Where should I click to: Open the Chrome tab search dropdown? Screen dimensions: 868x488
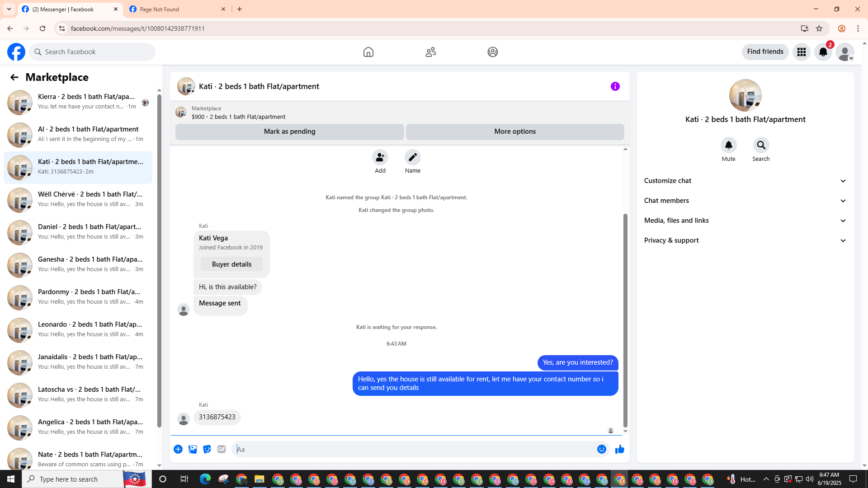tap(9, 9)
